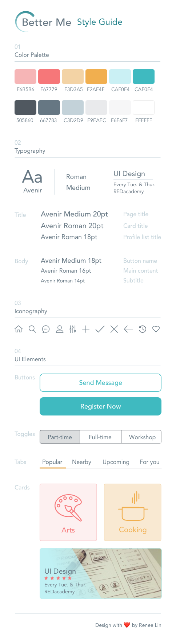176x644 pixels.
Task: Click the Register Now button
Action: pos(100,406)
